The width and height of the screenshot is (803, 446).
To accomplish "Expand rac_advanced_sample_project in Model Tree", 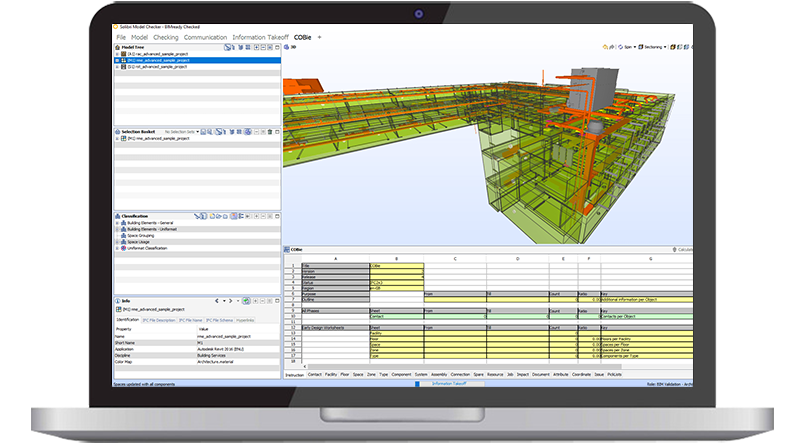I will [117, 54].
